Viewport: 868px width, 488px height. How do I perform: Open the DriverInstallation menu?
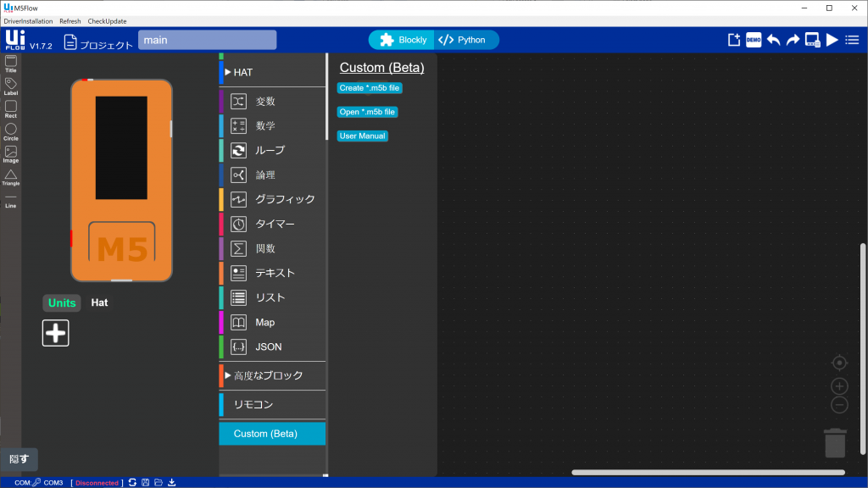click(x=27, y=20)
